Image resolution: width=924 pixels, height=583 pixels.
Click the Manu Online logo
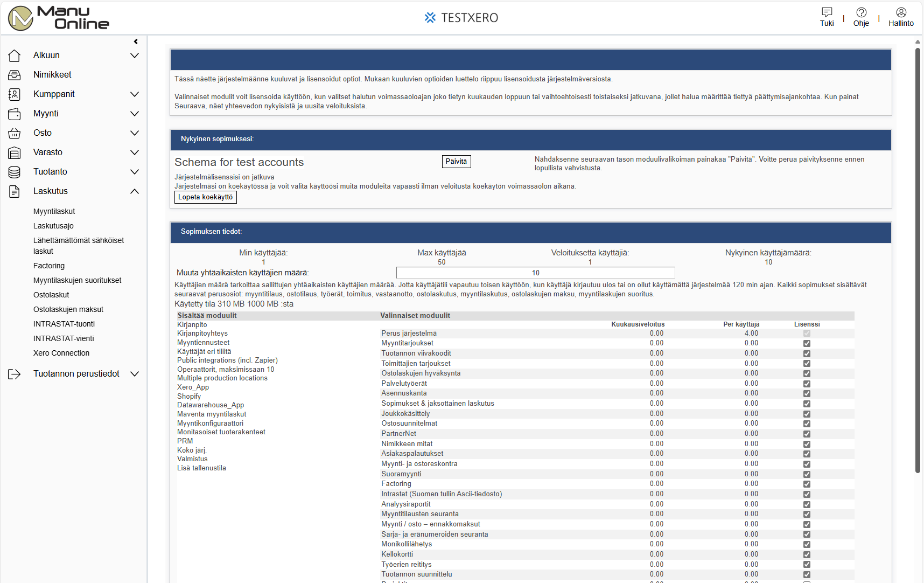pos(59,18)
